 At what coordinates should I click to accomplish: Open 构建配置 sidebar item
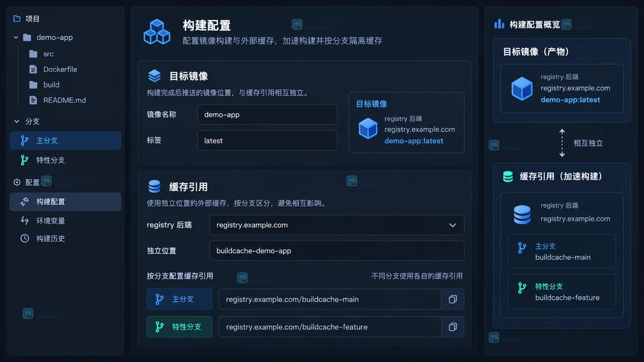pyautogui.click(x=65, y=202)
